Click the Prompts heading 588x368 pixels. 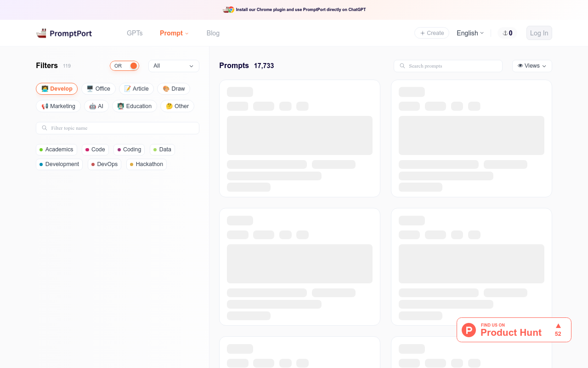coord(234,65)
